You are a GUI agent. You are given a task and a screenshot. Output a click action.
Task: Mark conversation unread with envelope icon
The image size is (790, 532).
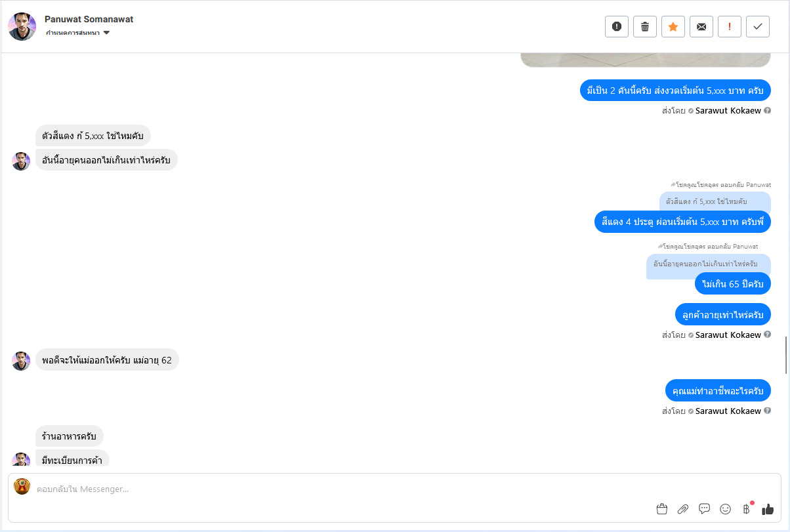pos(701,27)
